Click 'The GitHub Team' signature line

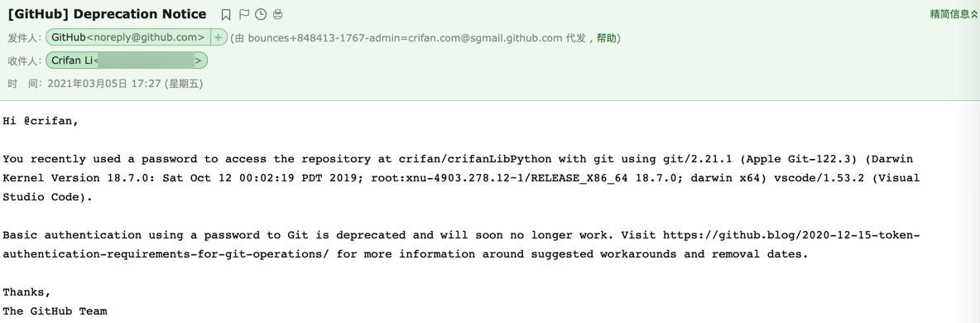[55, 311]
